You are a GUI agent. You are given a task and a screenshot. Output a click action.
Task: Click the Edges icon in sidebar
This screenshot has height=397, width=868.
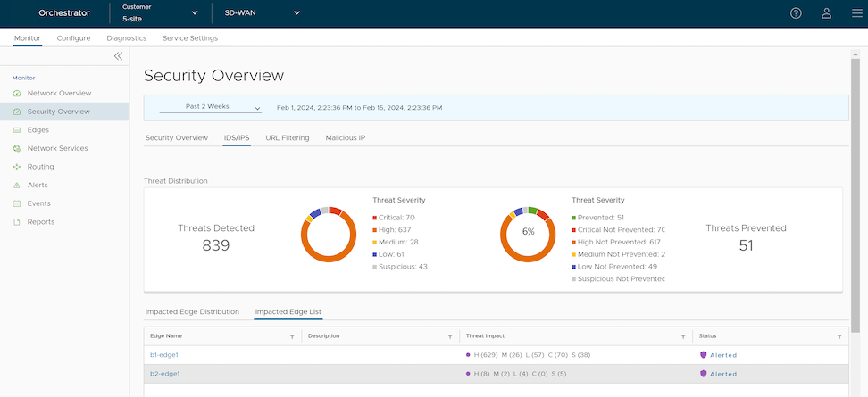pos(16,130)
